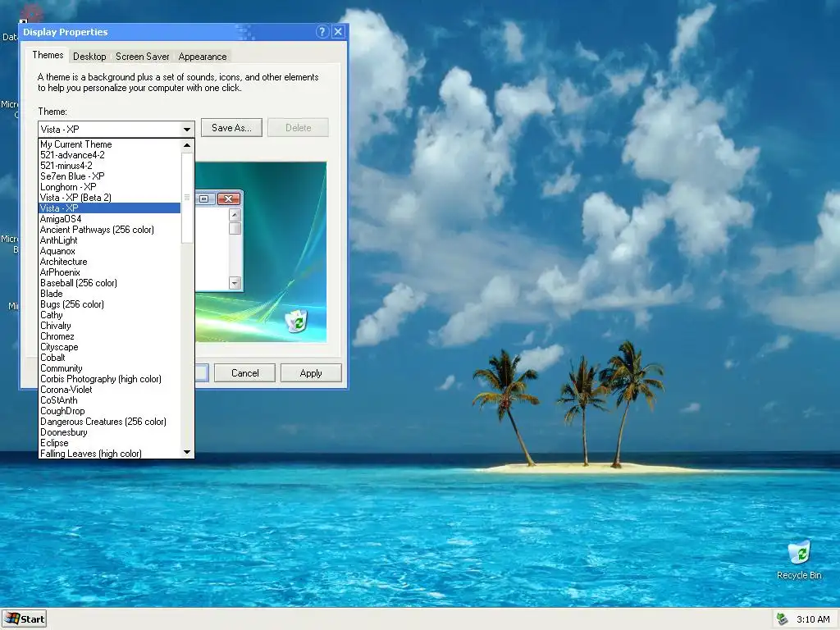Pick the Doonesbury theme
The height and width of the screenshot is (630, 840).
tap(110, 432)
